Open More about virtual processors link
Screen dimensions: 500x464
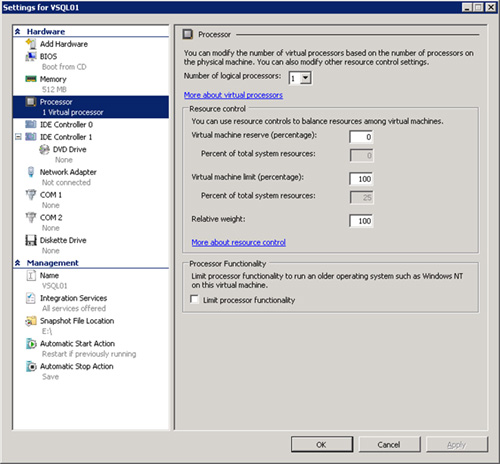pyautogui.click(x=233, y=95)
